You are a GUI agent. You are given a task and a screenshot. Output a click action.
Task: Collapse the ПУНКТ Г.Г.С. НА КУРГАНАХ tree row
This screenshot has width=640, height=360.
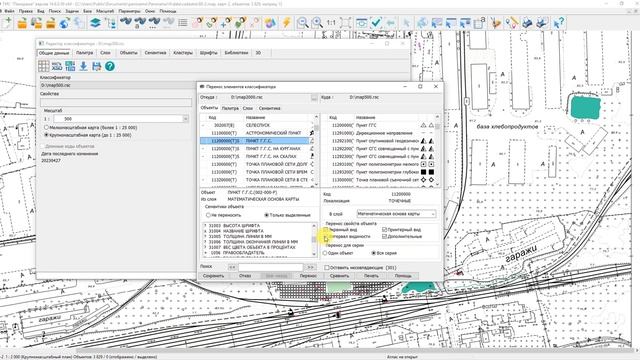click(x=203, y=149)
